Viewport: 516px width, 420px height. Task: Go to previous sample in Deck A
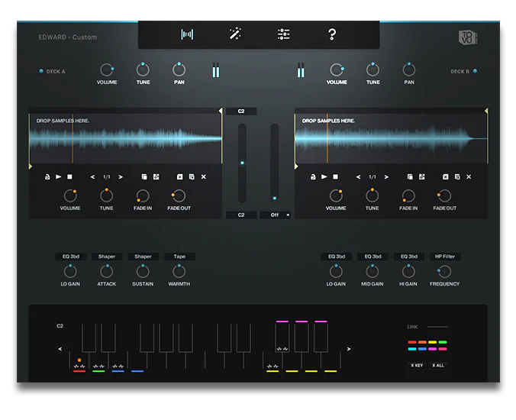[92, 177]
